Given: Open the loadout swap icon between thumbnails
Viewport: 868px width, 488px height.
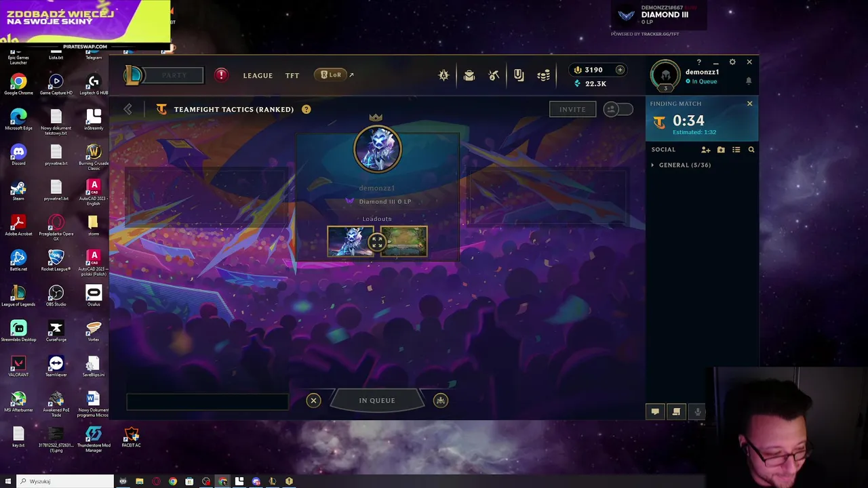Looking at the screenshot, I should click(x=377, y=242).
